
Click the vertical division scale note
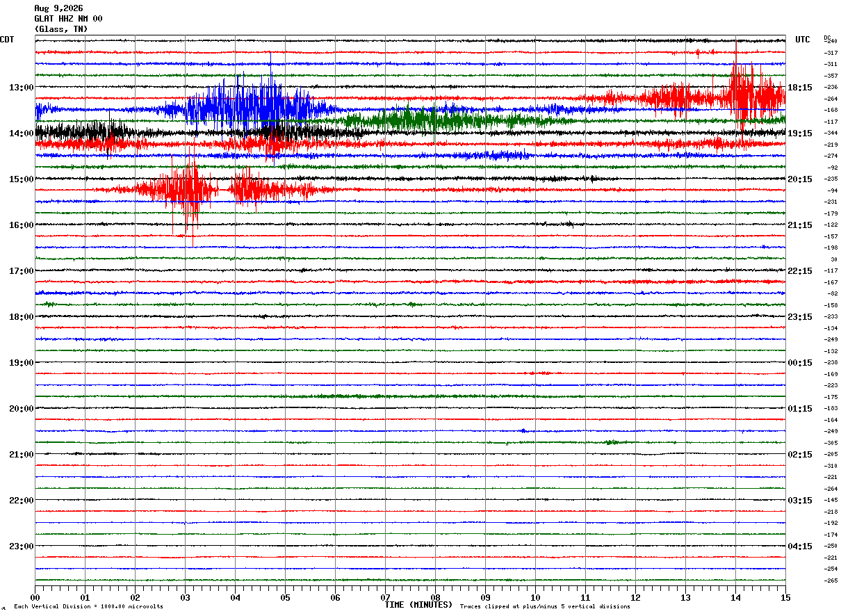[x=88, y=607]
